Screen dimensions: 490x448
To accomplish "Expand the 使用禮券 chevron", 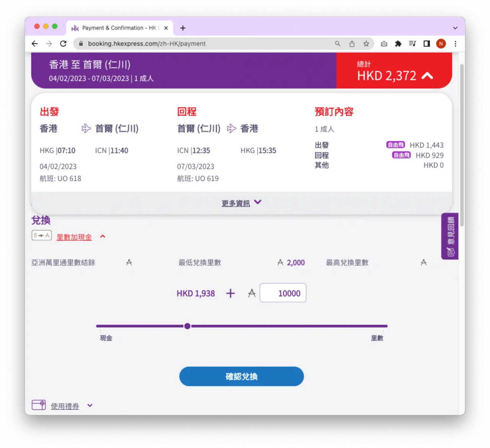I will tap(90, 406).
